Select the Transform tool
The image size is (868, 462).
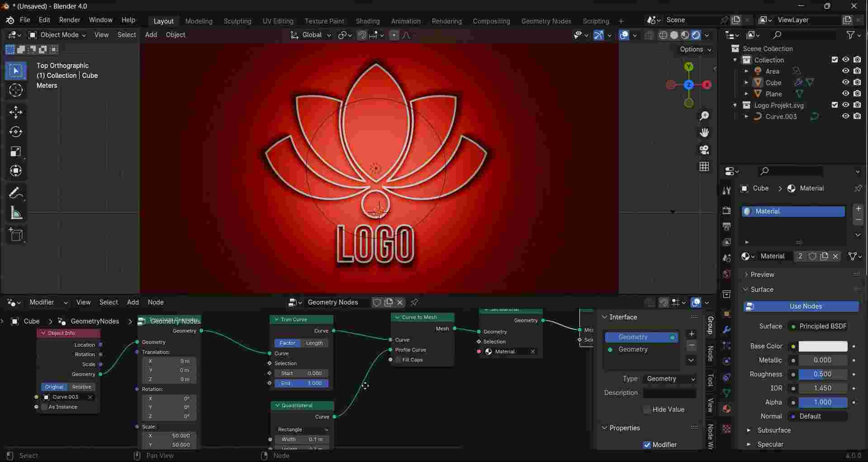coord(16,171)
